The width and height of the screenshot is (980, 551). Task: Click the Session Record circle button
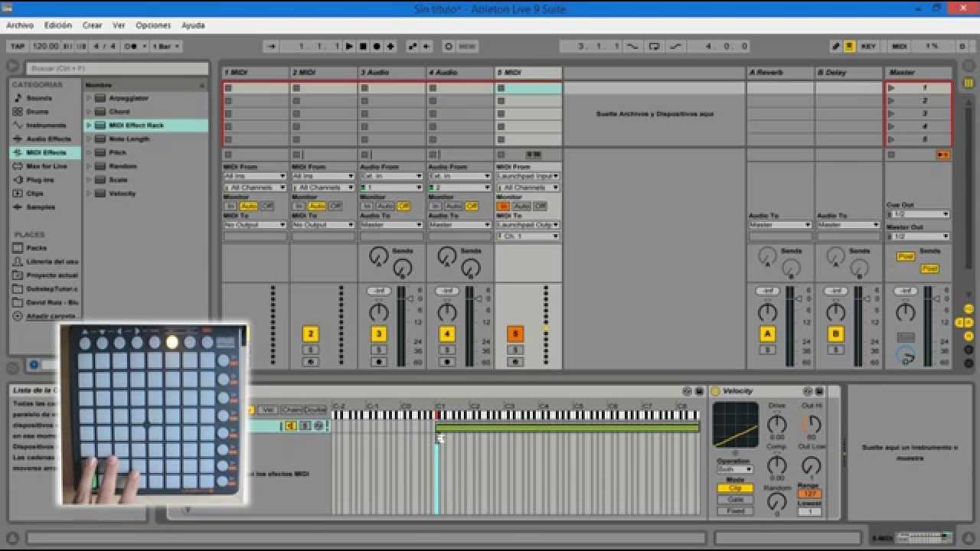(x=449, y=46)
